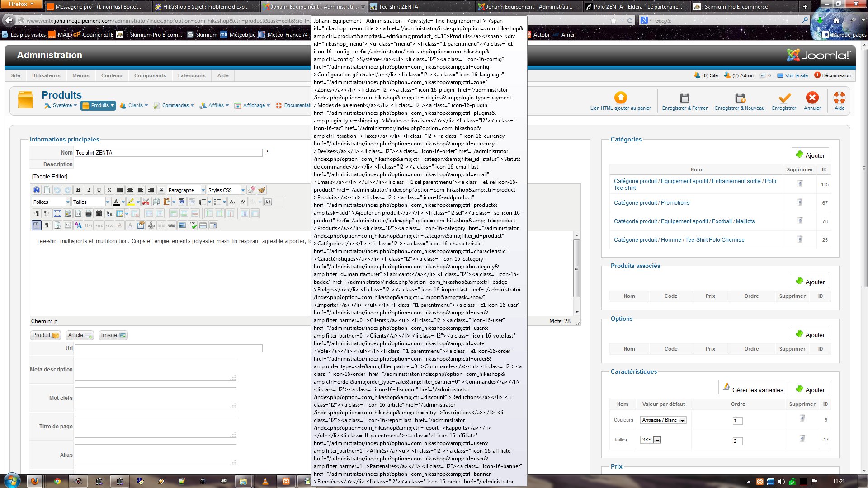The height and width of the screenshot is (488, 868).
Task: Switch to Tee-shirt ZENTA browser tab
Action: click(420, 6)
